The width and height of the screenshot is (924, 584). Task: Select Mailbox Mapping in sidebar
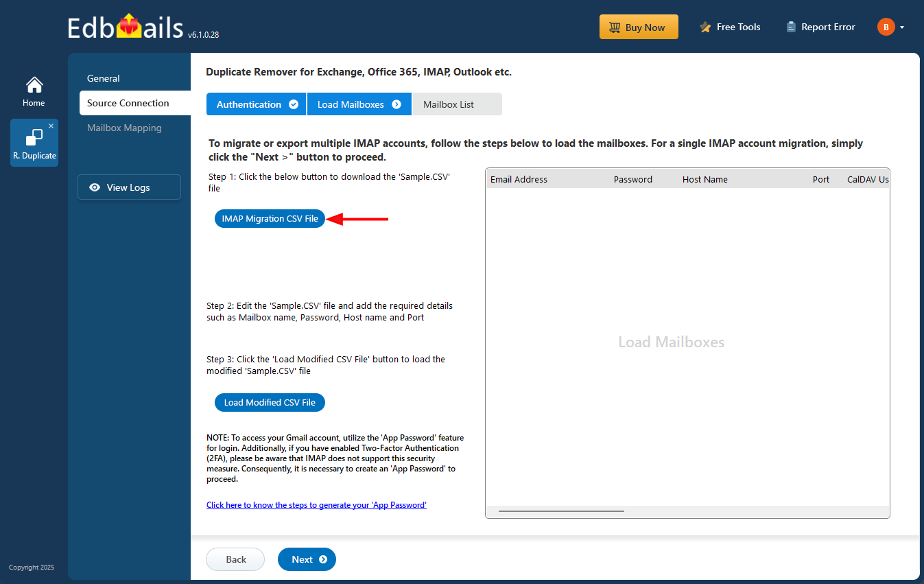[124, 128]
